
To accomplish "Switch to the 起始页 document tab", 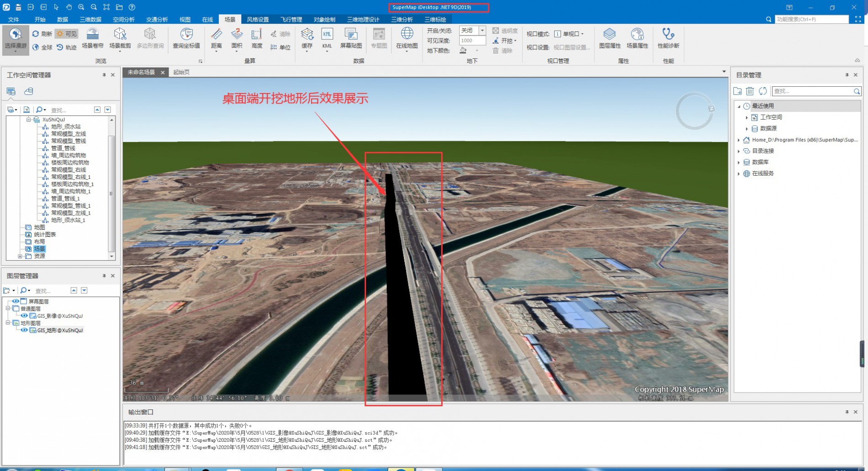I will pos(181,72).
